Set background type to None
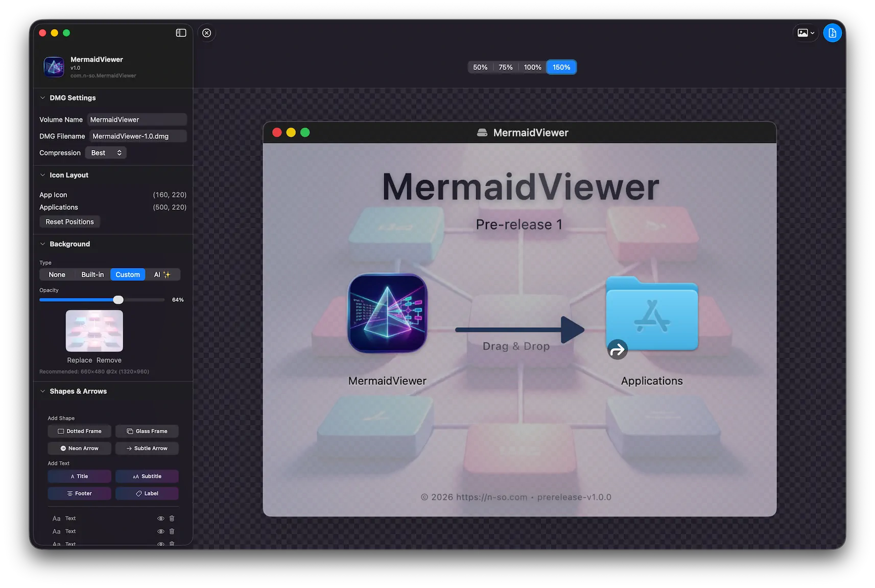 click(57, 275)
